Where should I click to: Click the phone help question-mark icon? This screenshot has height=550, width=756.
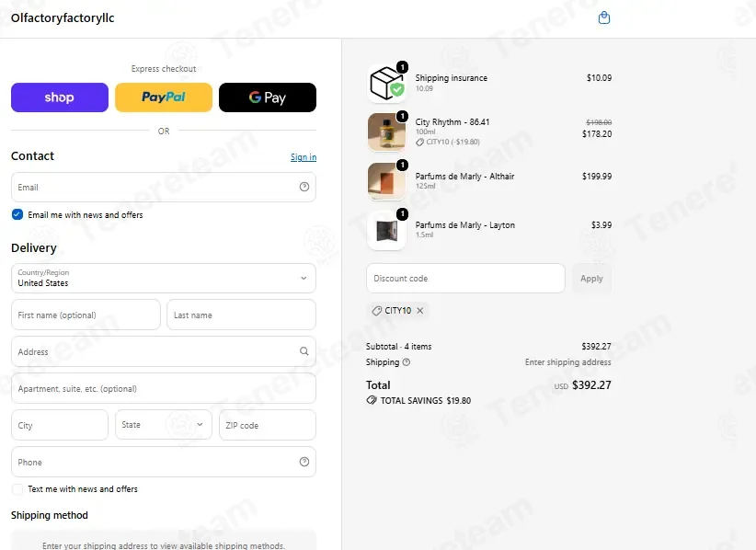tap(304, 462)
